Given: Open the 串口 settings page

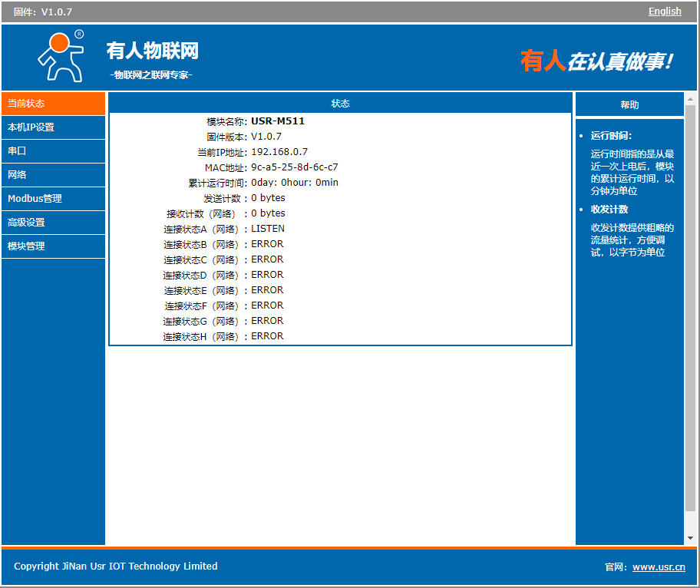Looking at the screenshot, I should (x=53, y=151).
